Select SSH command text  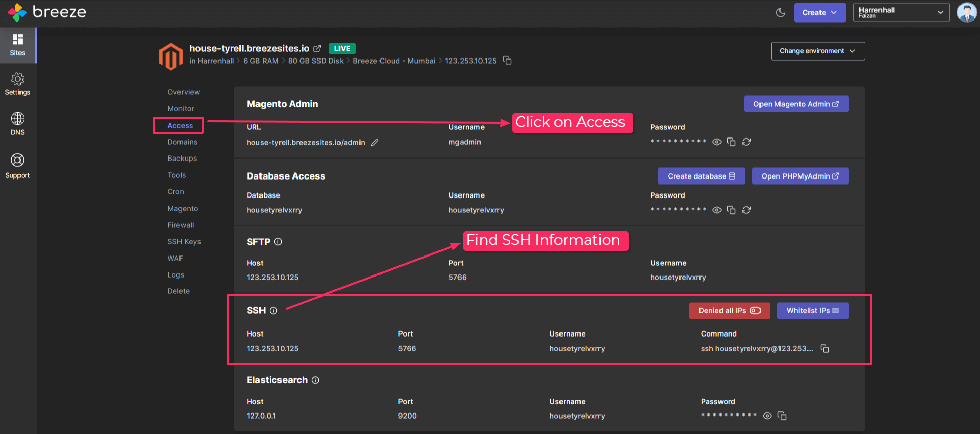pos(757,349)
